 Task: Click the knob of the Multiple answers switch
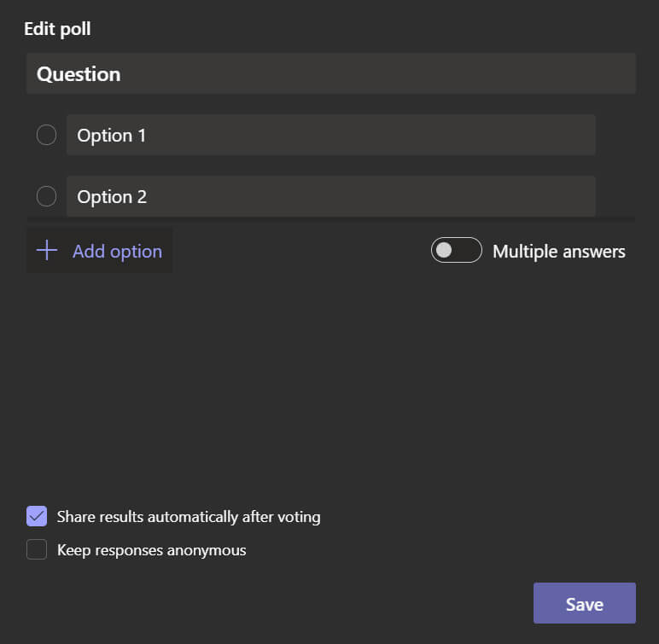pyautogui.click(x=444, y=251)
